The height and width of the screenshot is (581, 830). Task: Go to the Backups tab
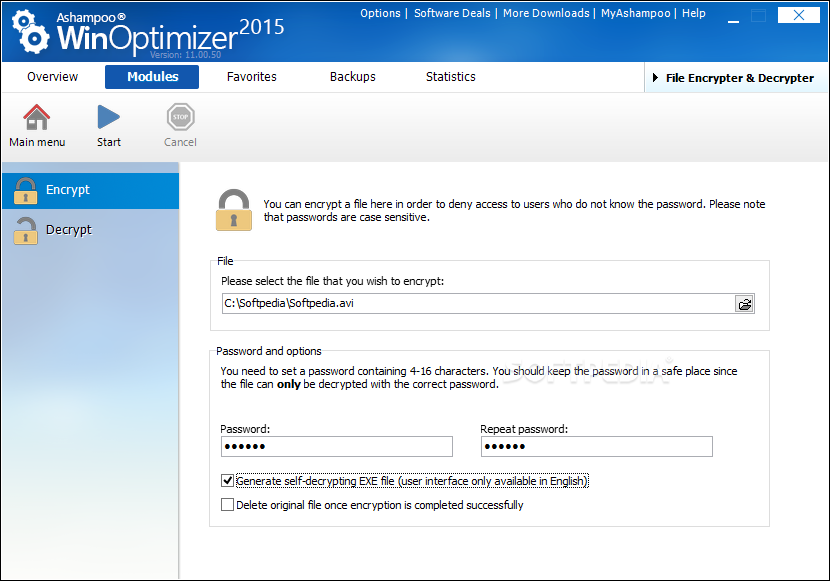353,77
